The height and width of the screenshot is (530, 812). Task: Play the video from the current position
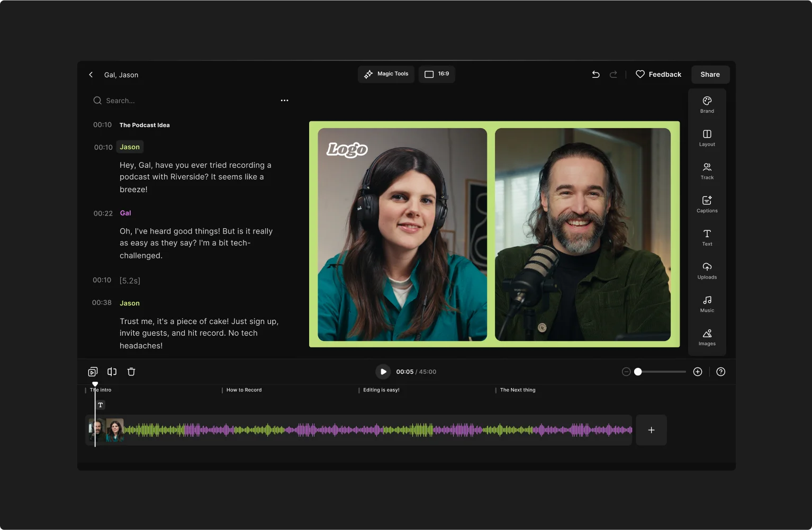(383, 371)
